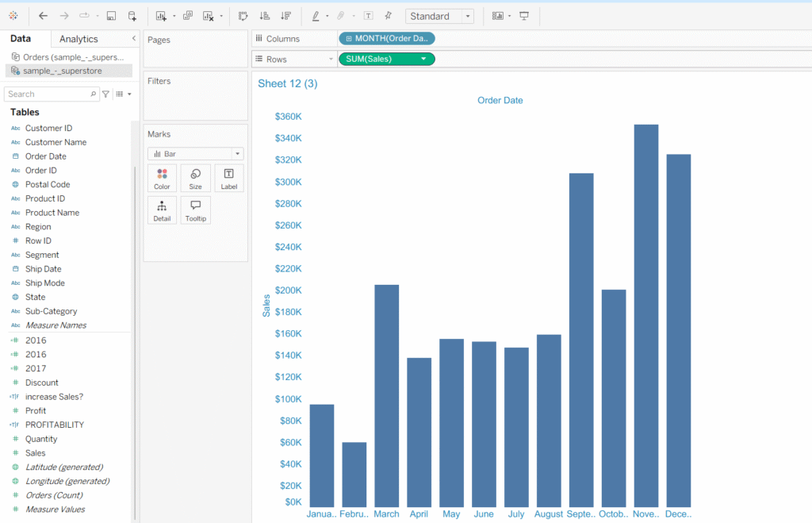Add a new data source from toolbar
812x523 pixels.
(x=132, y=16)
